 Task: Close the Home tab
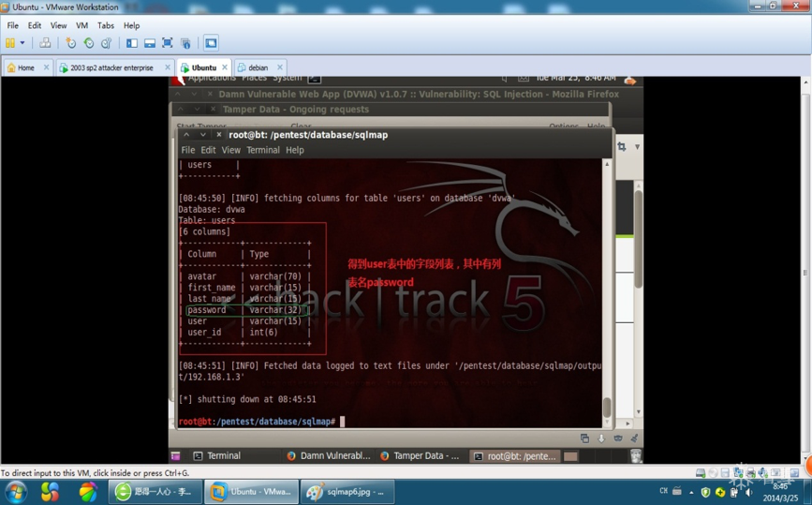(x=46, y=67)
